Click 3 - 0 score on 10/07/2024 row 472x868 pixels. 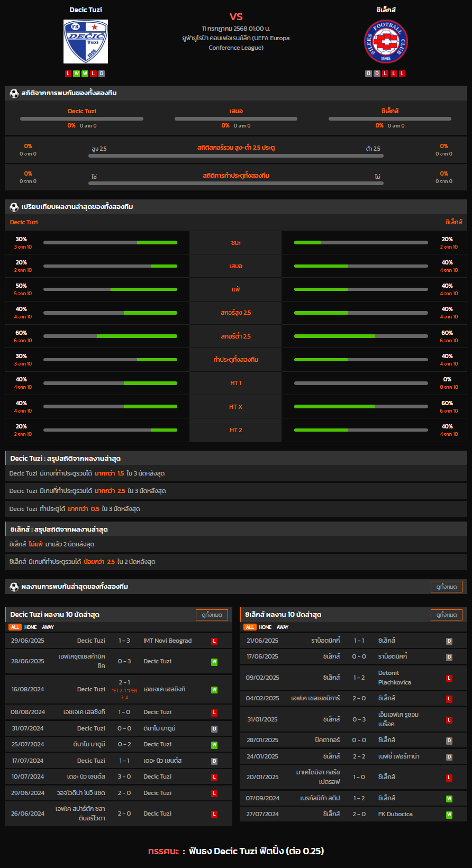(x=124, y=777)
